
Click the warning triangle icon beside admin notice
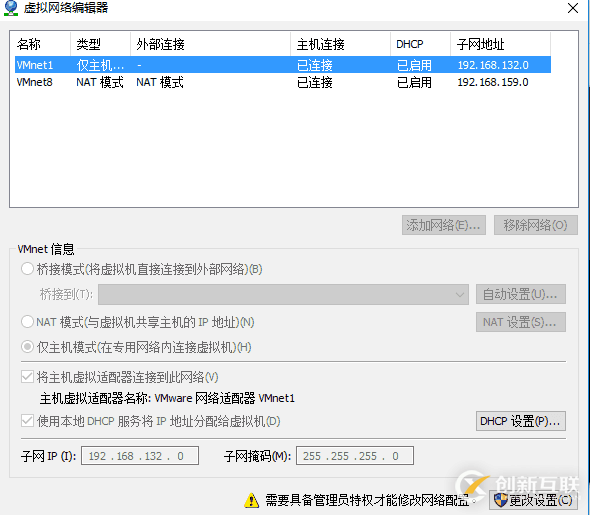(x=251, y=500)
